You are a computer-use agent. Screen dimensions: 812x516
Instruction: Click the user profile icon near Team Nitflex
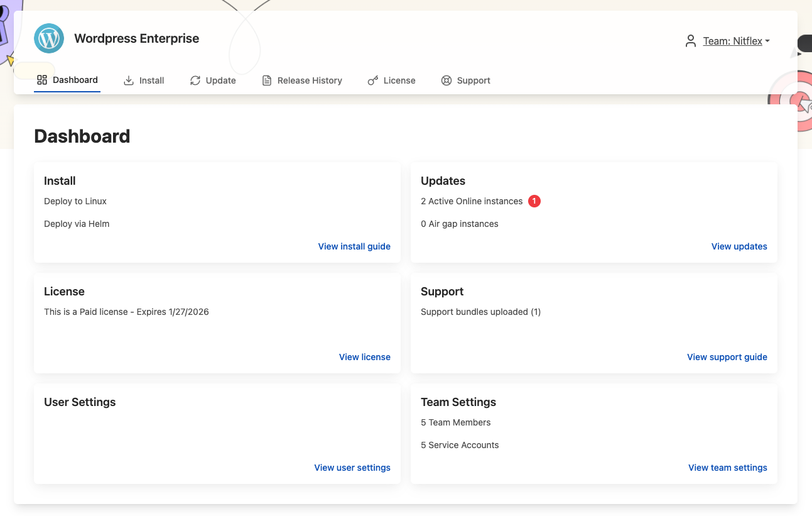click(x=690, y=40)
